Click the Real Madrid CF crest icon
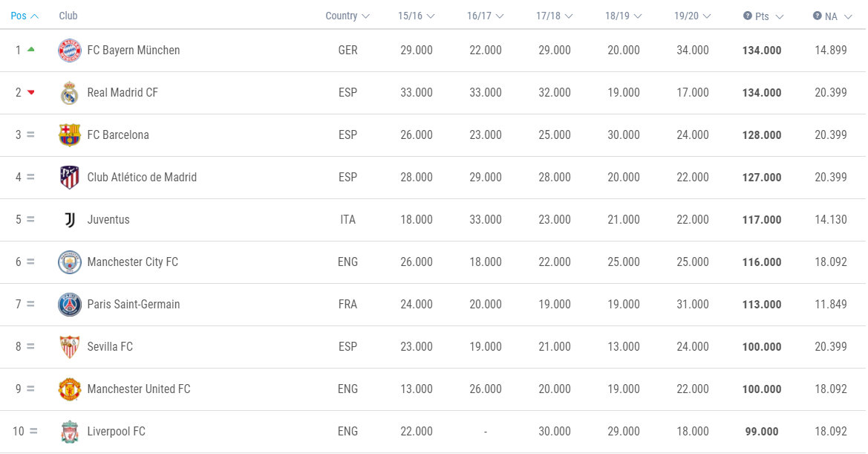Screen dimensions: 868x454 69,93
